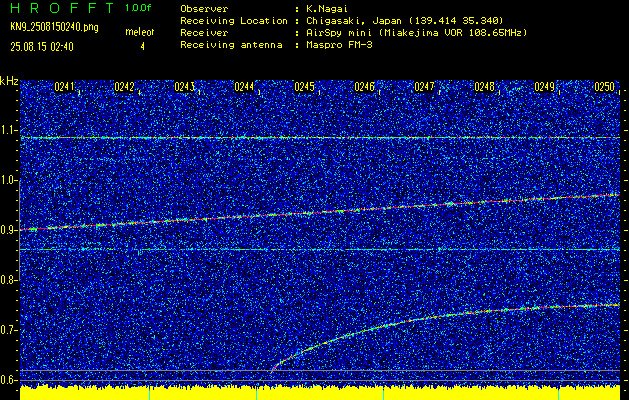
Task: Click the 0250 time label
Action: coord(604,87)
